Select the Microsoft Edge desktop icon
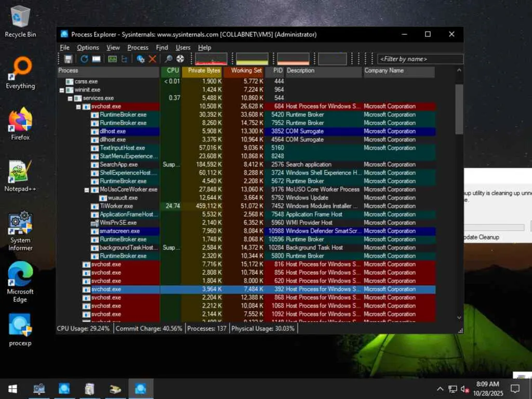 (x=20, y=282)
